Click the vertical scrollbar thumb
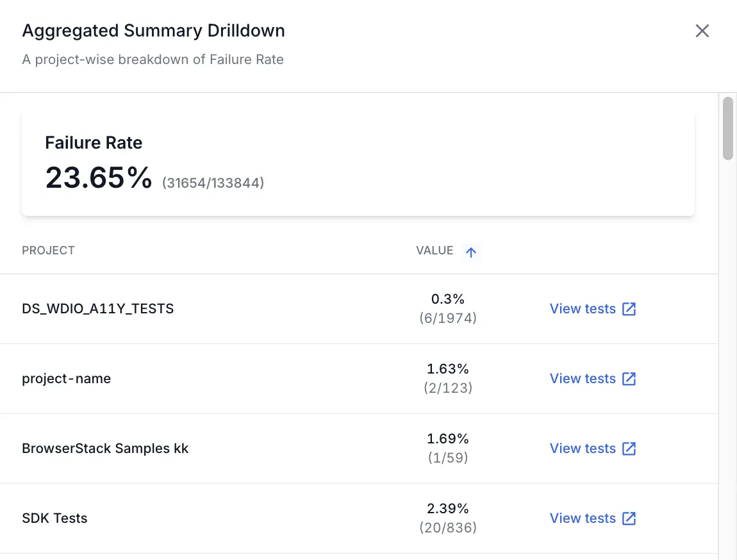 [x=727, y=128]
